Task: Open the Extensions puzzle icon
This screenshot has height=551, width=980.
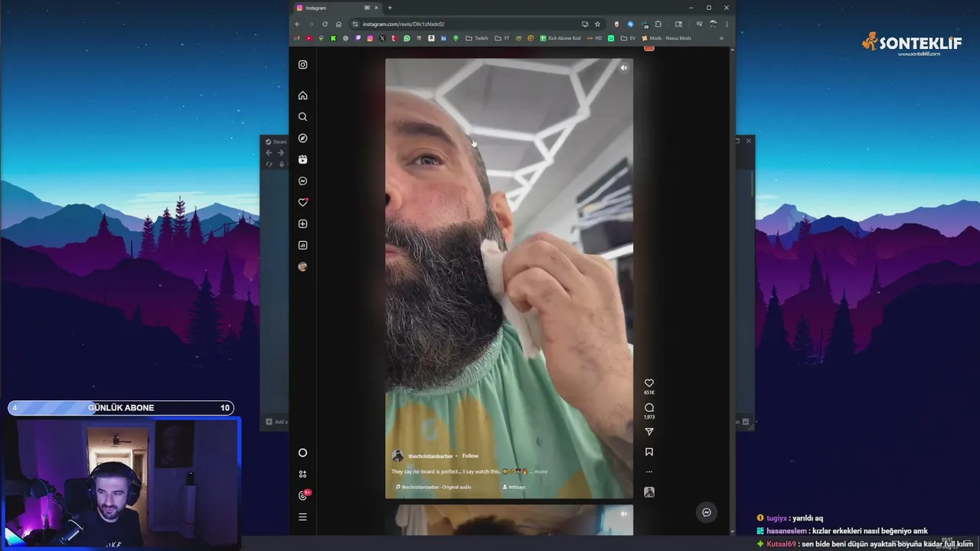Action: [658, 24]
